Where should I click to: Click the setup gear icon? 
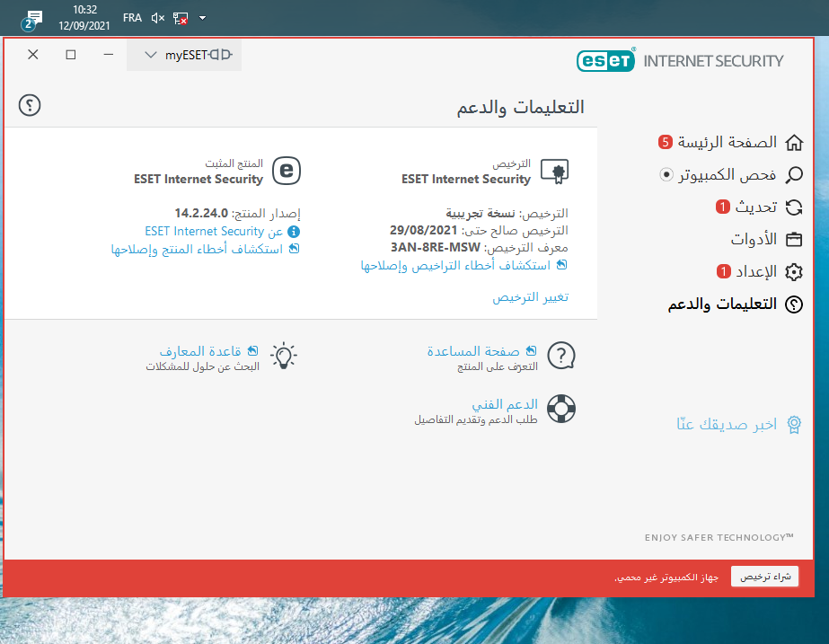click(x=794, y=272)
